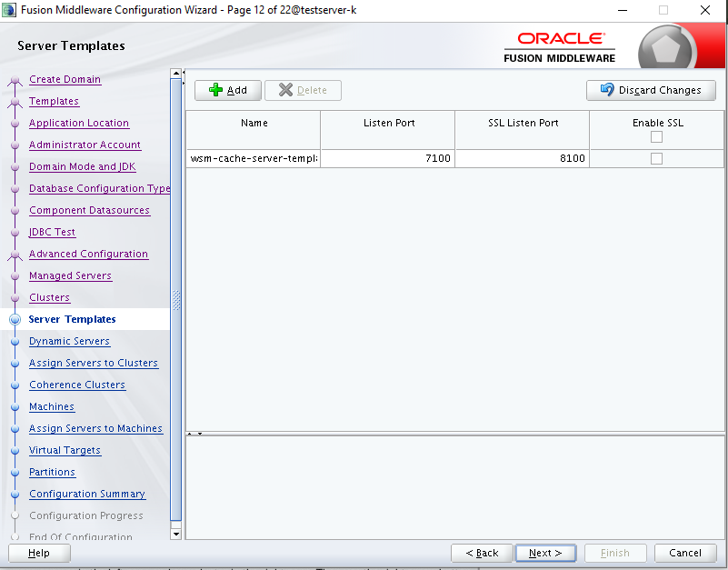Click the sidebar scroll down arrow
728x570 pixels.
(x=176, y=535)
